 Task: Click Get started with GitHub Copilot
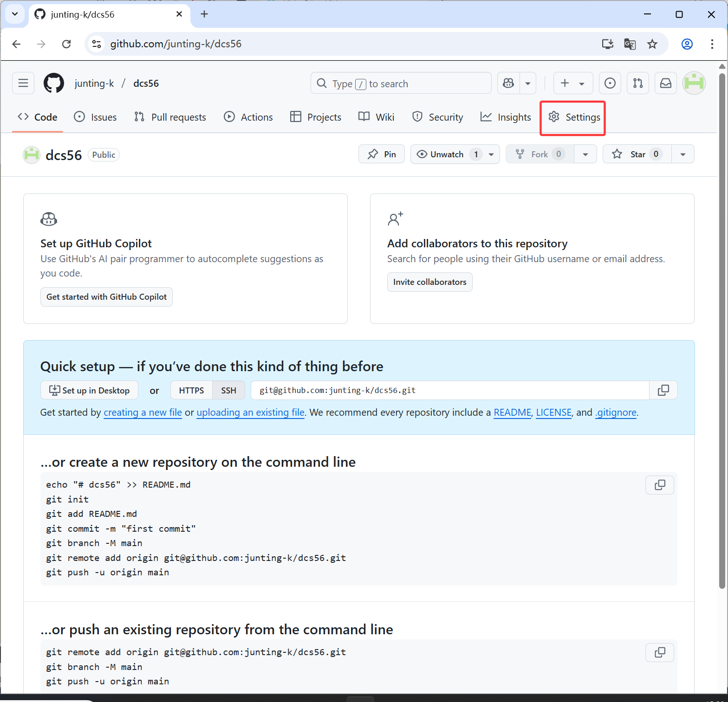pyautogui.click(x=106, y=297)
